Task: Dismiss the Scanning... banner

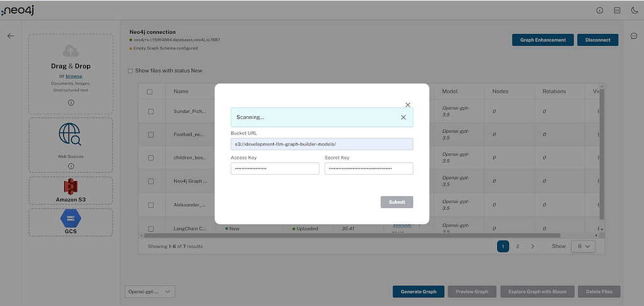Action: (x=403, y=117)
